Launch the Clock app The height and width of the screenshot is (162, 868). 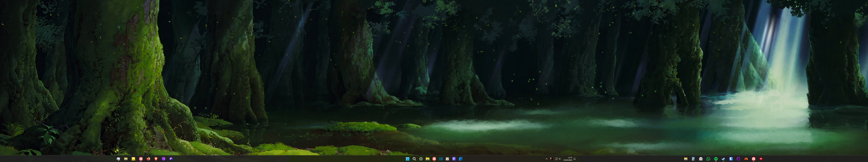tap(701, 159)
